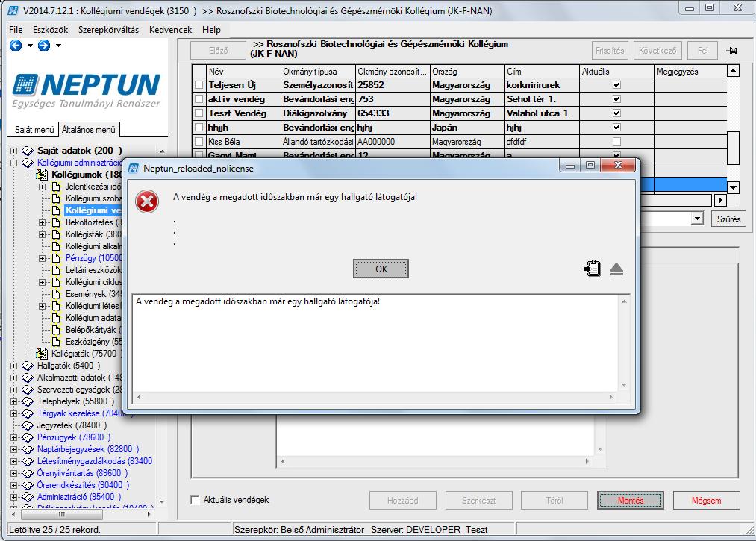The image size is (756, 541).
Task: Click the Naptárbejegyzések book icon
Action: pos(28,449)
